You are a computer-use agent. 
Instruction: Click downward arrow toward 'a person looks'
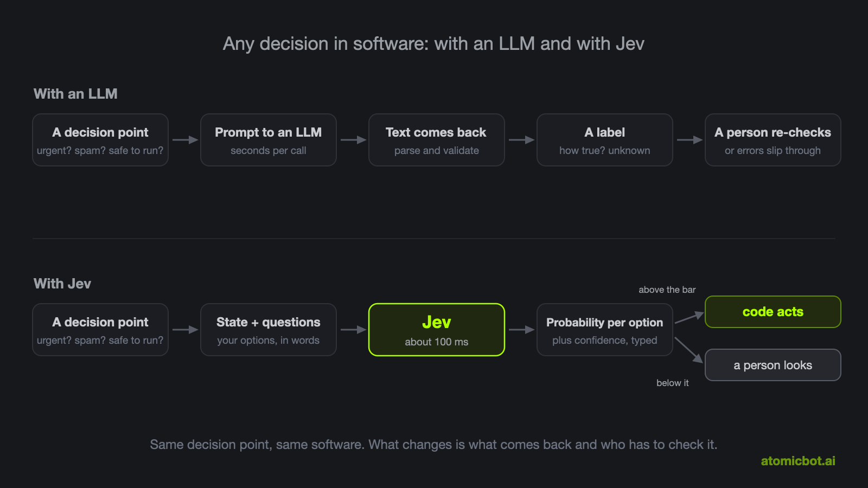(689, 350)
